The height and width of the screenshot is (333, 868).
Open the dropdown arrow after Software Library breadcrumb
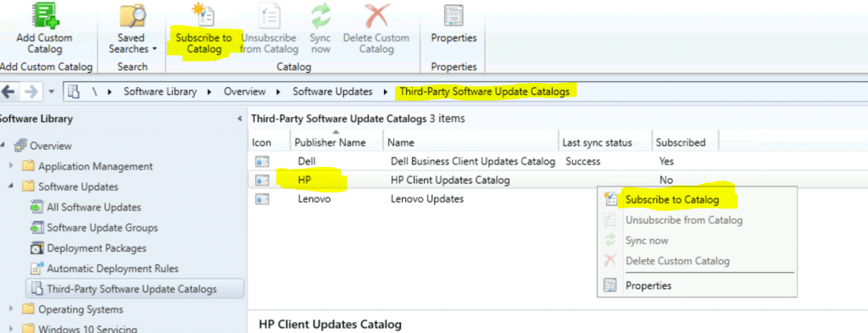point(210,92)
